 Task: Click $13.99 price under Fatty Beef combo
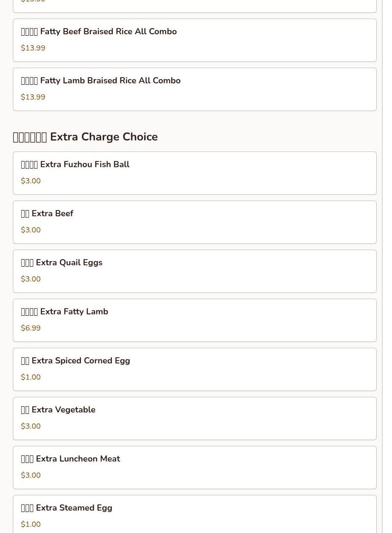tap(33, 48)
